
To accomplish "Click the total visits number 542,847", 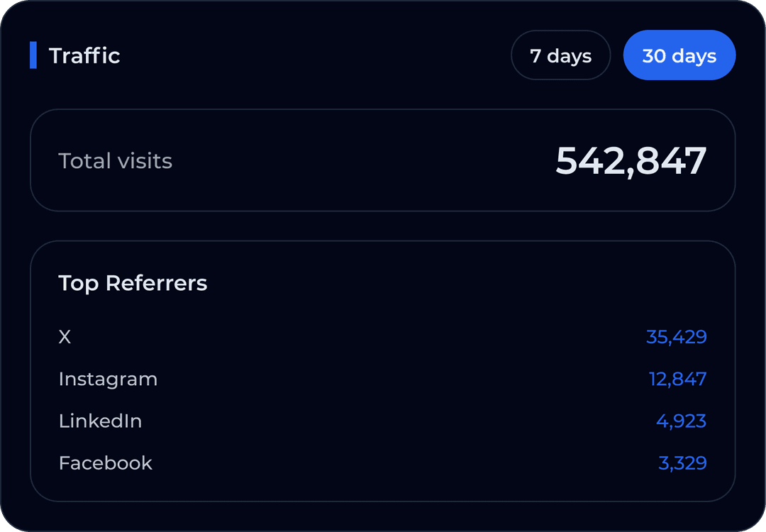I will 631,160.
